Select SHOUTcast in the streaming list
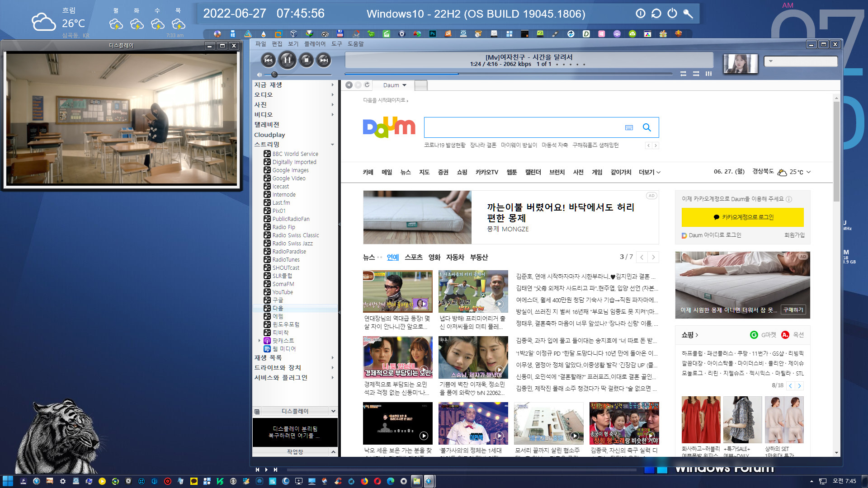868x488 pixels. point(286,268)
